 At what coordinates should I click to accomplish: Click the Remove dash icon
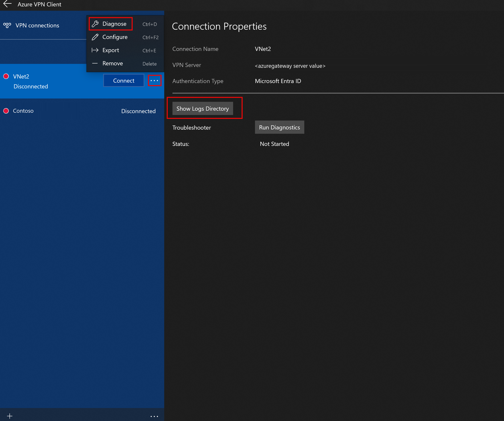95,63
